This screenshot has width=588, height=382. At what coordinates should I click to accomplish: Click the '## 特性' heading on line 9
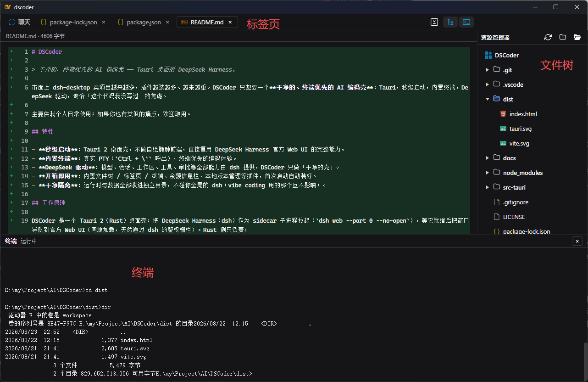point(42,131)
